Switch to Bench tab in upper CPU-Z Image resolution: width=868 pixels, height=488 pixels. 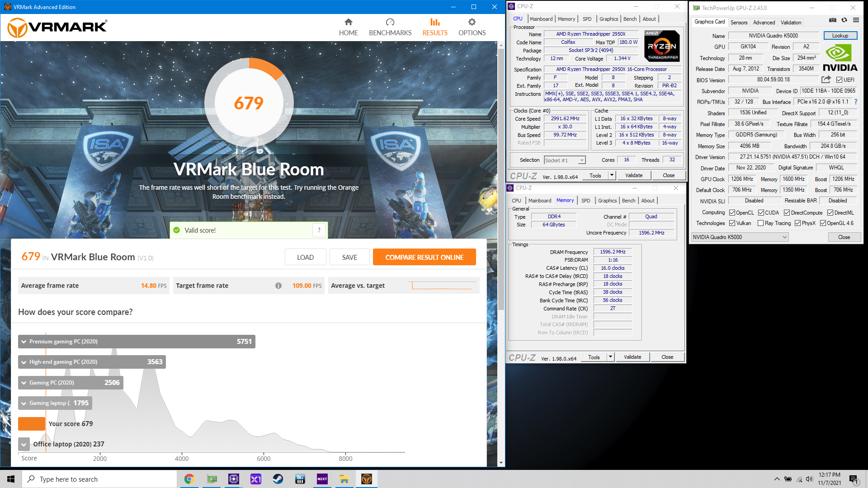(x=630, y=19)
